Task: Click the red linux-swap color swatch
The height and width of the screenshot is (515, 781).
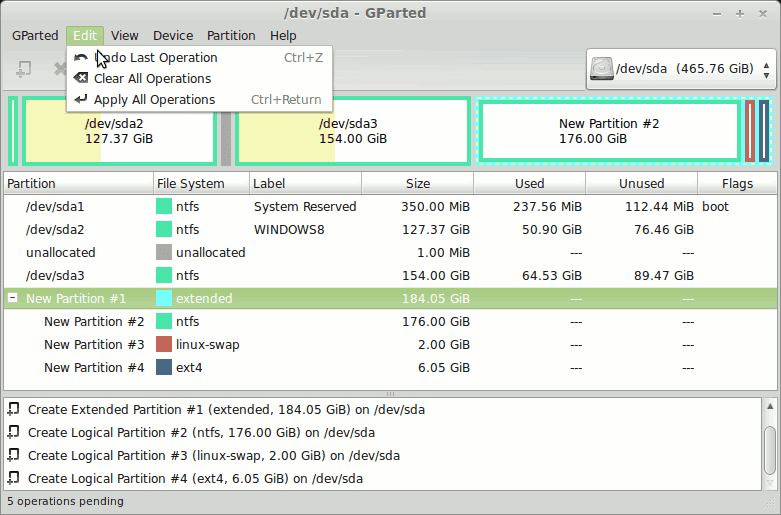Action: (164, 344)
